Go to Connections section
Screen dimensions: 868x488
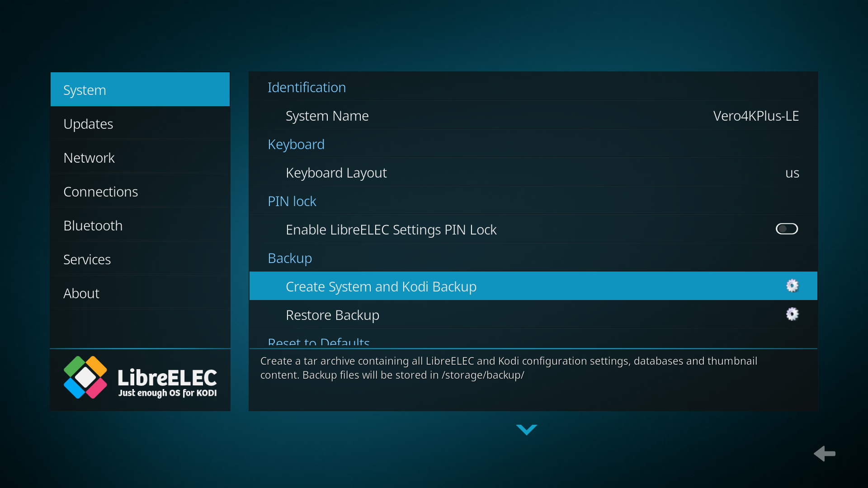coord(100,192)
